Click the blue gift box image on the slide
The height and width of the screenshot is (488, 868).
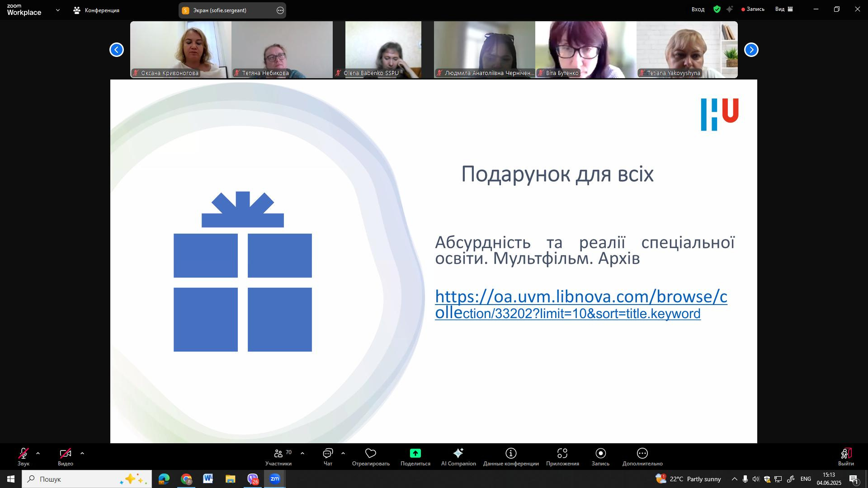(x=243, y=272)
